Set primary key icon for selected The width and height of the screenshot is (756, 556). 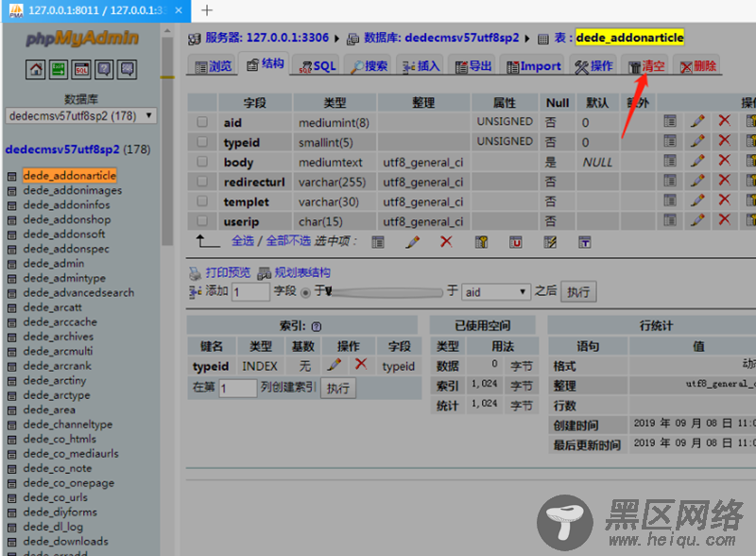point(481,242)
